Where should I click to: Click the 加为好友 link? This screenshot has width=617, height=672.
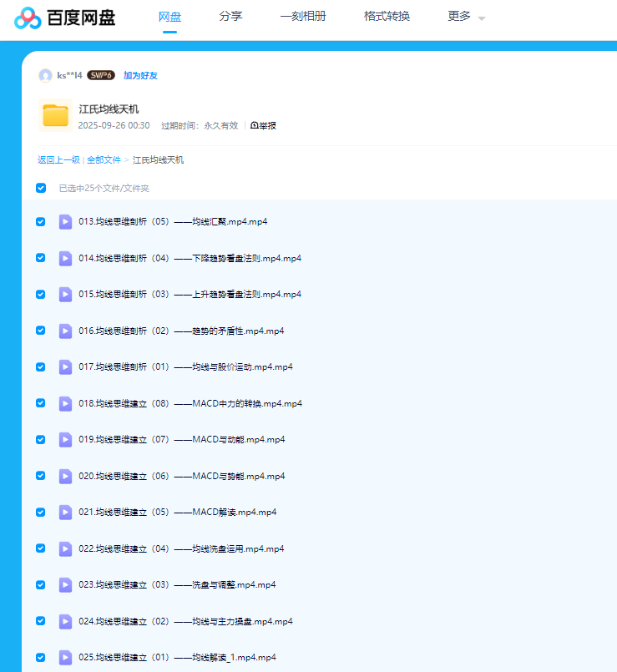pos(140,75)
